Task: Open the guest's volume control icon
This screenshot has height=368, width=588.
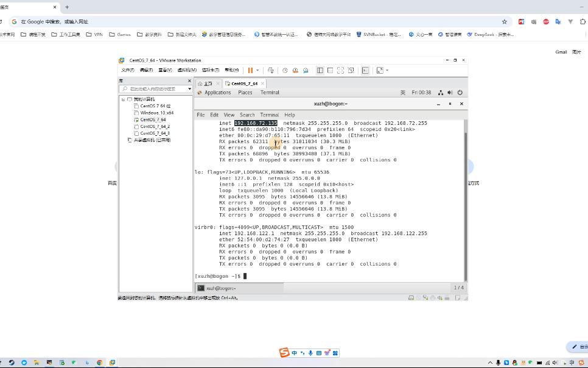Action: [x=449, y=93]
